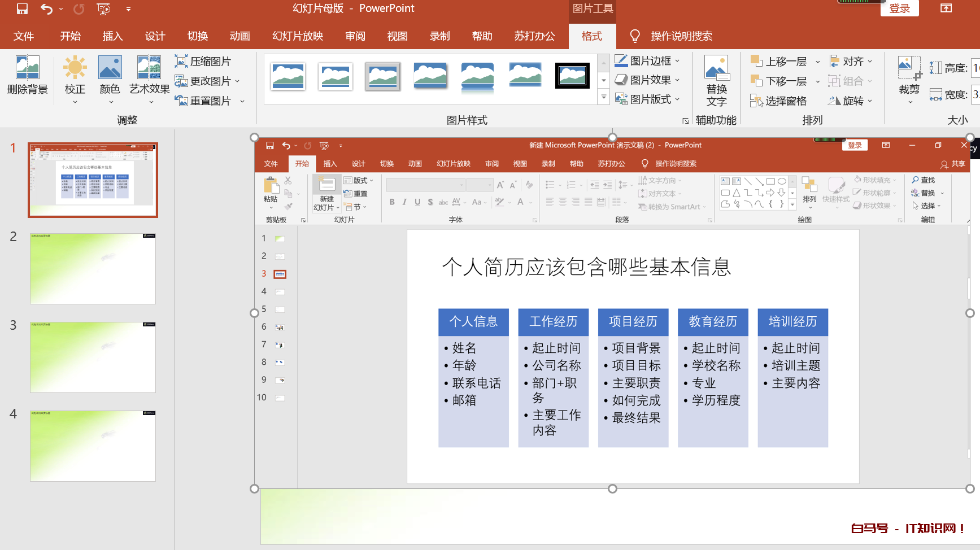Switch to the Insert (插入) ribbon tab
Viewport: 980px width, 550px height.
coord(112,36)
